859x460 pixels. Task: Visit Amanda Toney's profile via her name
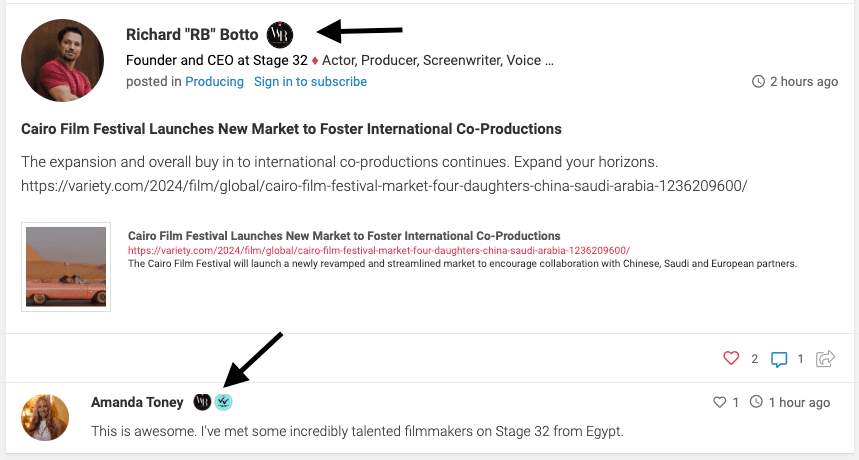click(137, 402)
